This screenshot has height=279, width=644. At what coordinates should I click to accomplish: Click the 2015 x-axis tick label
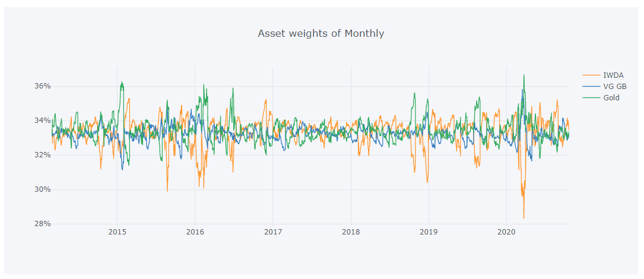click(x=117, y=232)
